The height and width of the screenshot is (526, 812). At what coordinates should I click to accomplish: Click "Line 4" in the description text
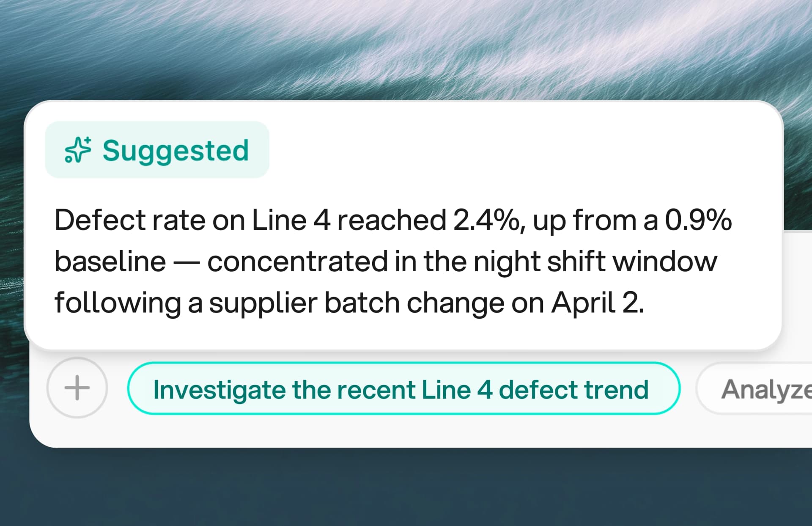[x=291, y=220]
